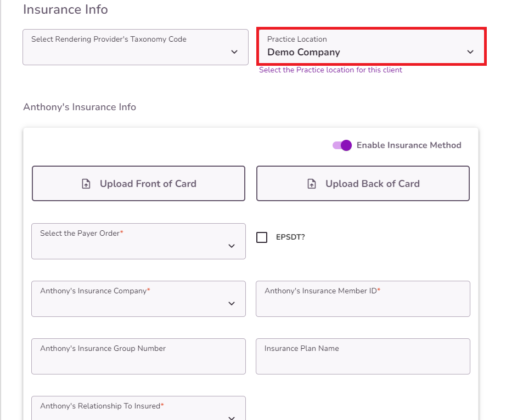Click the Insurance Company chevron arrow
Screen dimensions: 506x420
tap(232, 304)
